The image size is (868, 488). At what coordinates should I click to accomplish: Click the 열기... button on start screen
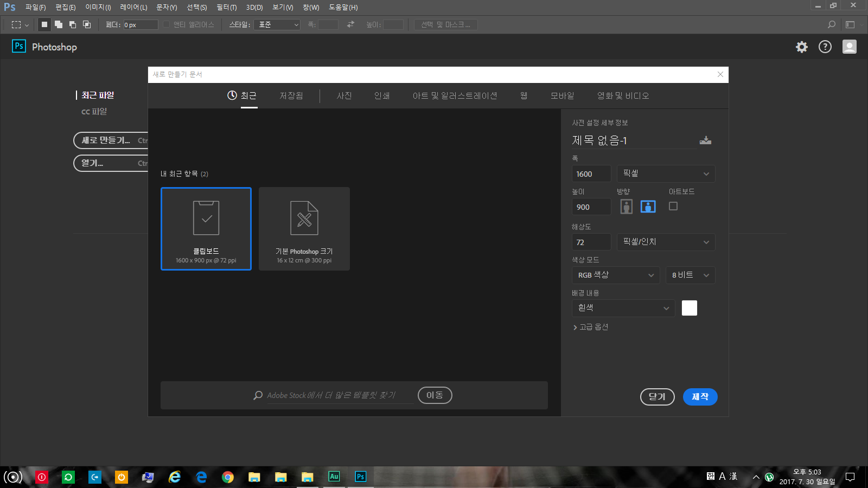point(111,163)
